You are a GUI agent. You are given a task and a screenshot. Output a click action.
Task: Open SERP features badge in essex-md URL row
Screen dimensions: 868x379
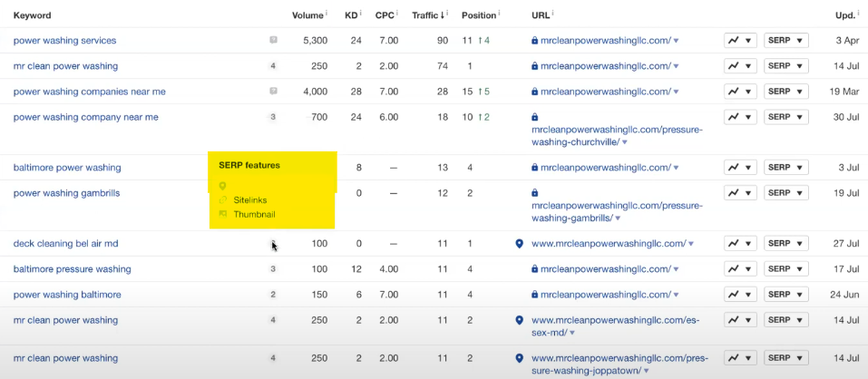273,320
